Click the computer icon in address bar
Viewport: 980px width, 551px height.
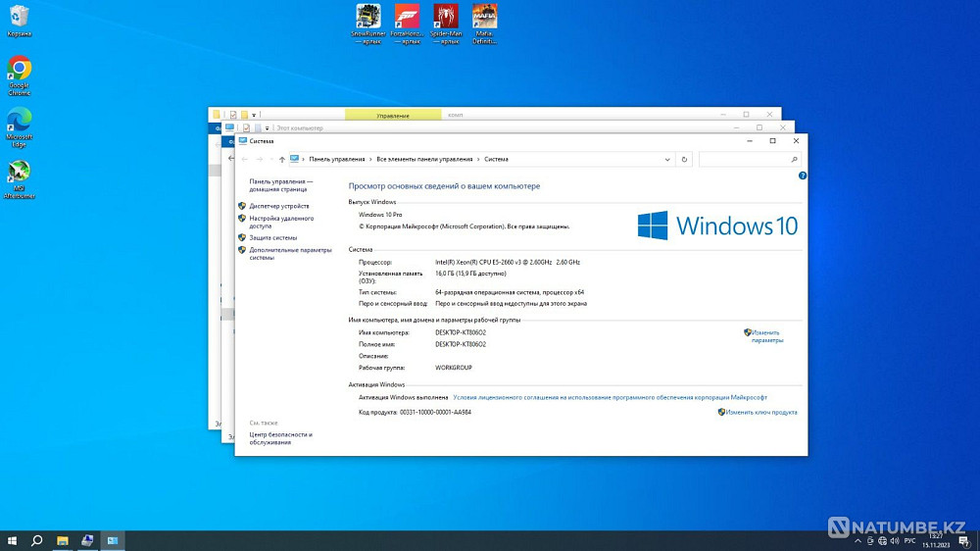coord(294,159)
